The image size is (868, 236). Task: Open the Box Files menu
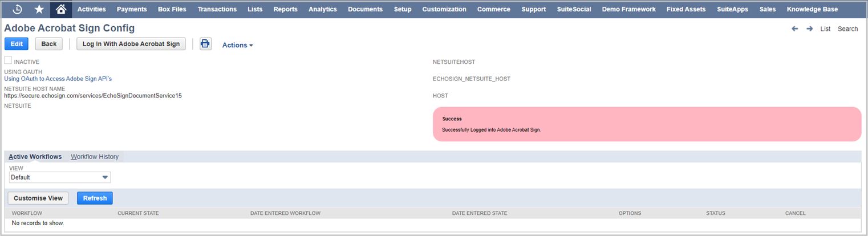172,9
